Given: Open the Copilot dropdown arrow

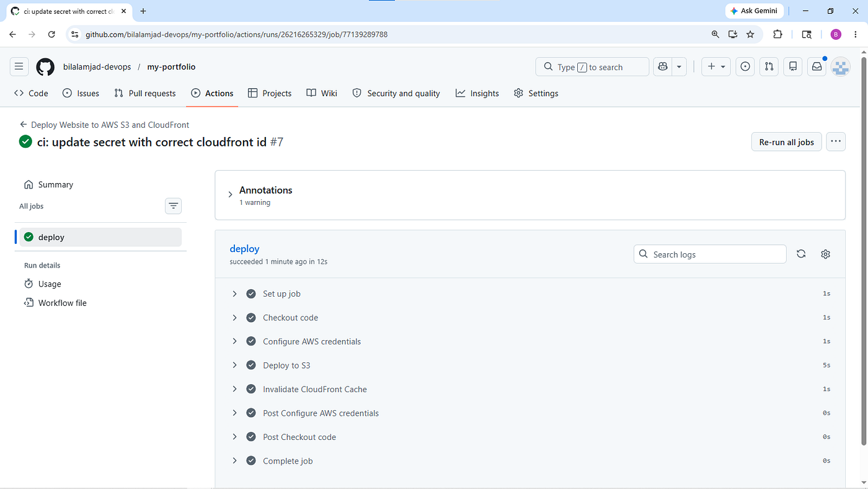Looking at the screenshot, I should click(680, 67).
